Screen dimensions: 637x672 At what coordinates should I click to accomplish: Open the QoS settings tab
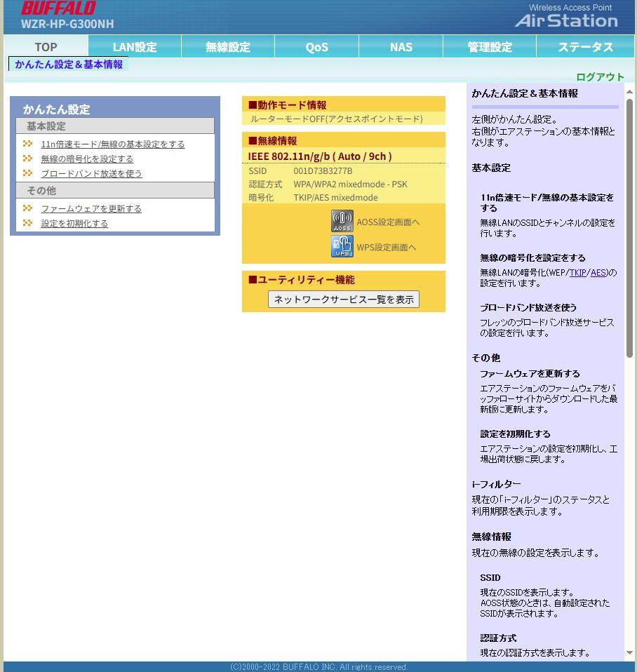pos(316,46)
